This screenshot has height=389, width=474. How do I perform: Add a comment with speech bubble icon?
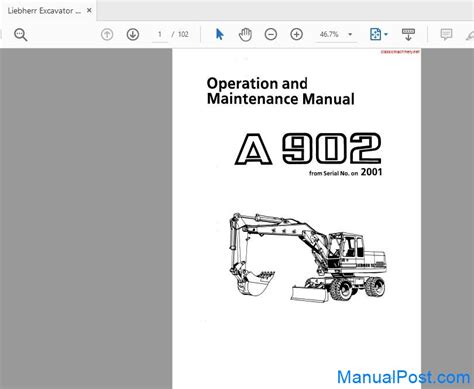[x=446, y=34]
